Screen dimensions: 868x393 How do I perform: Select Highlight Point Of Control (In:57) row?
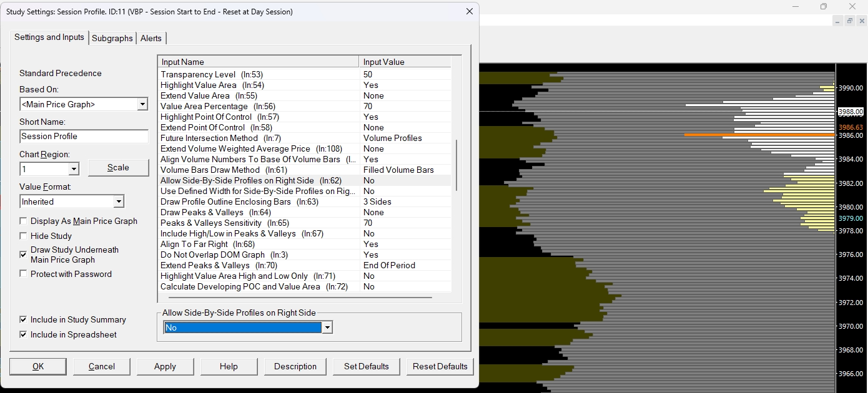(305, 117)
